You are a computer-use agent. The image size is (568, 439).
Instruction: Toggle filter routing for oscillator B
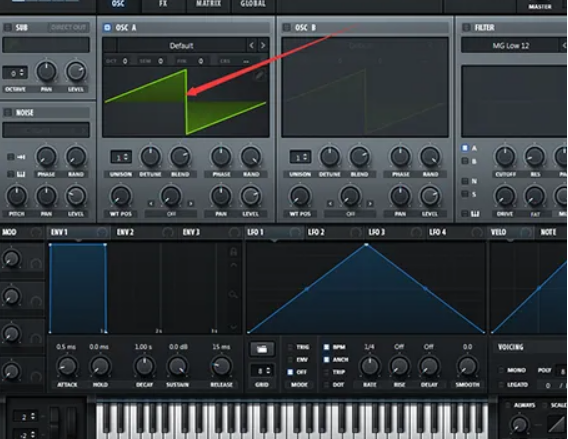465,161
